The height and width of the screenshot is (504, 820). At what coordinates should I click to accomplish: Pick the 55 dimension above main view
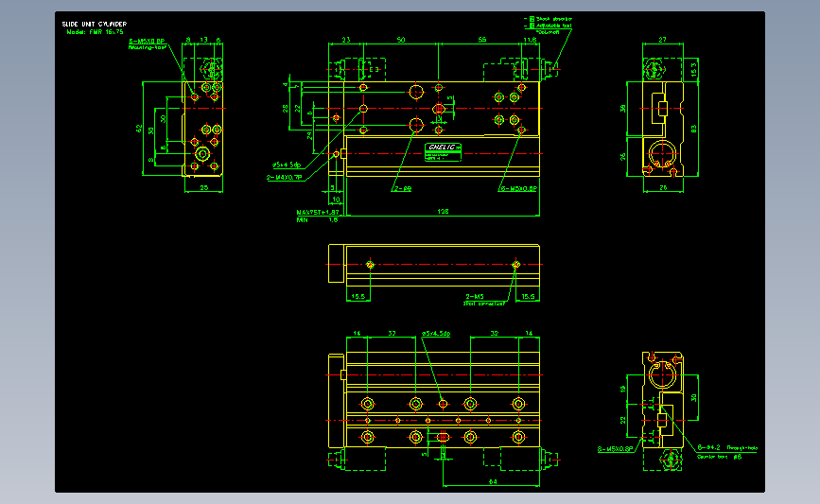481,40
